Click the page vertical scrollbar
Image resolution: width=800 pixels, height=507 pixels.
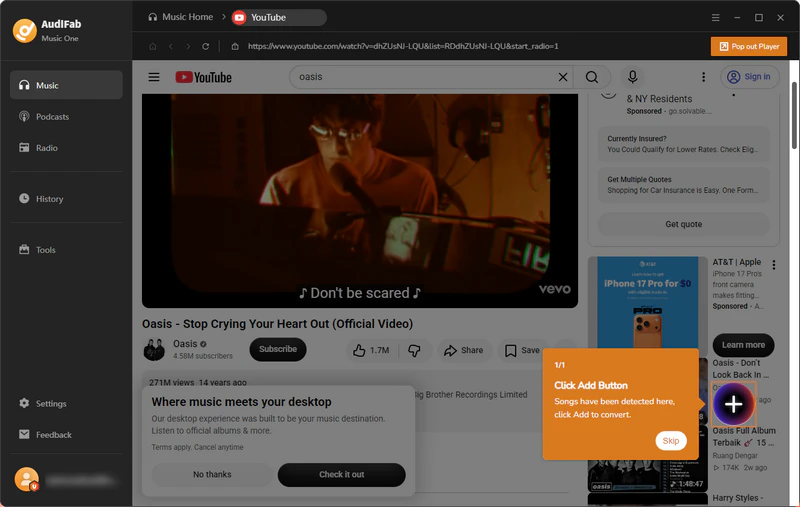794,115
